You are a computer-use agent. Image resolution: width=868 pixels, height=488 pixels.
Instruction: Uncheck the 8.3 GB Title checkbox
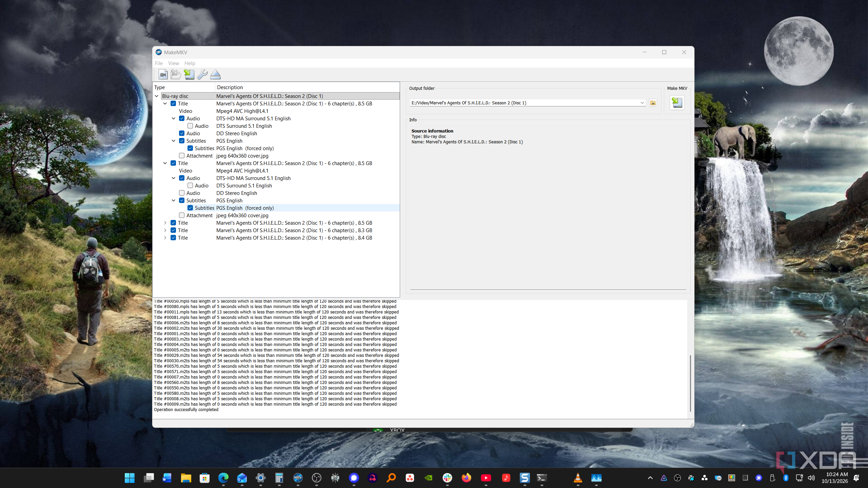tap(173, 230)
